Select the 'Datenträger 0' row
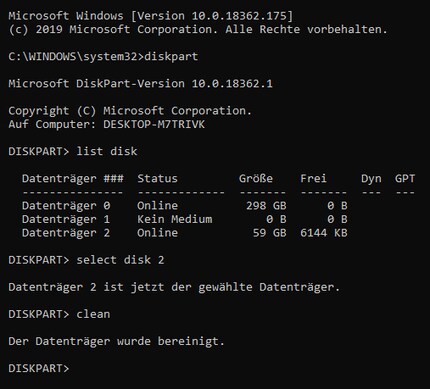Screen dimensions: 430x389 pos(185,206)
